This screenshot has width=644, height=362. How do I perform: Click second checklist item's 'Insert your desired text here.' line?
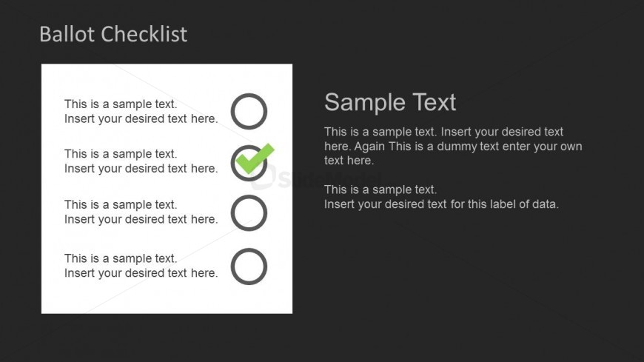(141, 168)
